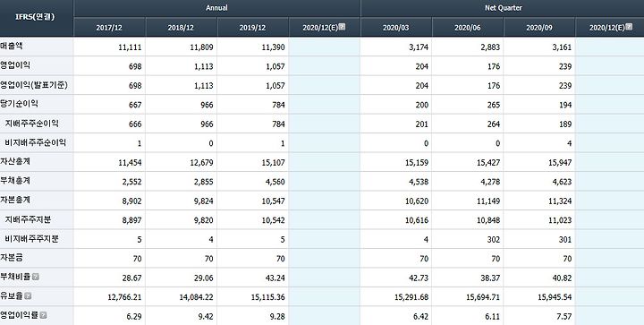
Task: Select the 지배주주순이익 sub-row label
Action: click(32, 124)
